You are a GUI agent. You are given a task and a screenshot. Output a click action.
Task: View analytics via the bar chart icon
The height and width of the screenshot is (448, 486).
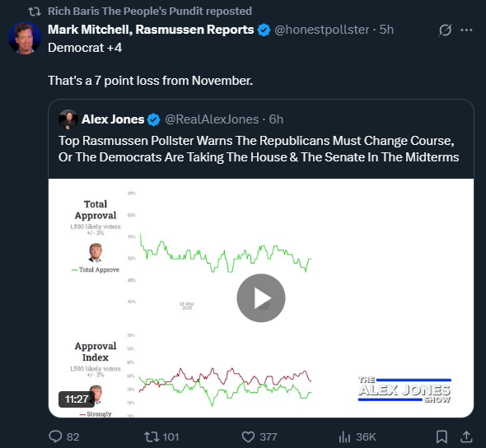[344, 436]
